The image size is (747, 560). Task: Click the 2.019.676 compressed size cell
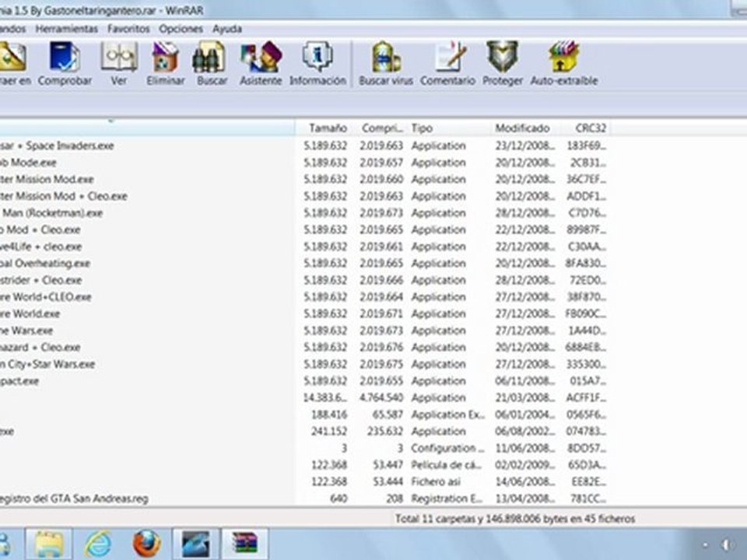coord(381,347)
